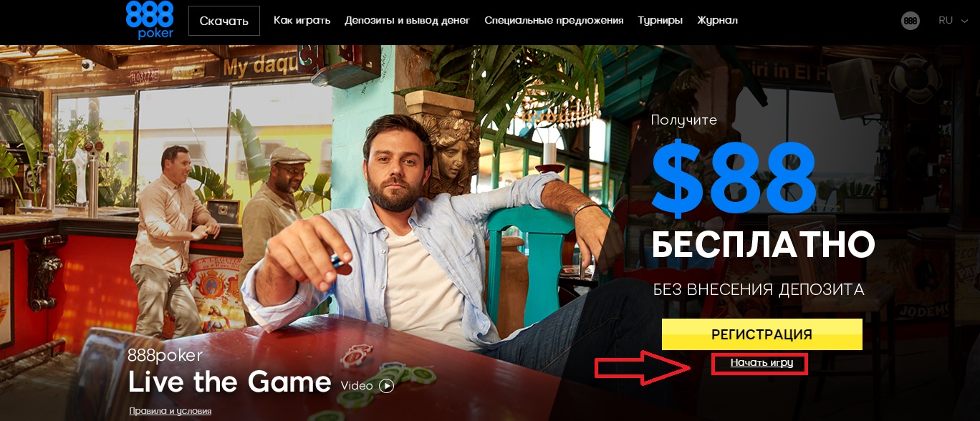This screenshot has height=421, width=980.
Task: Play the Live the Game video
Action: tap(387, 386)
